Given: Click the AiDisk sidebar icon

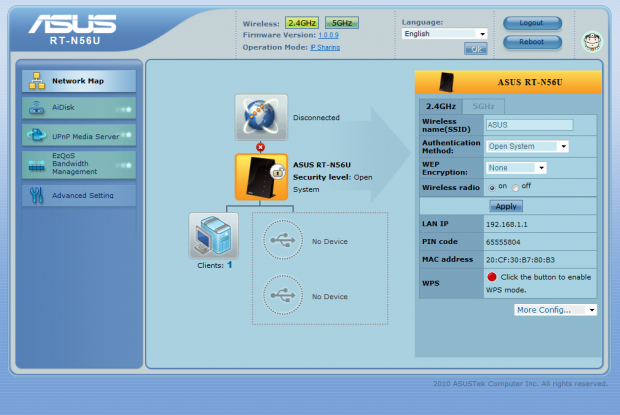Looking at the screenshot, I should [36, 108].
